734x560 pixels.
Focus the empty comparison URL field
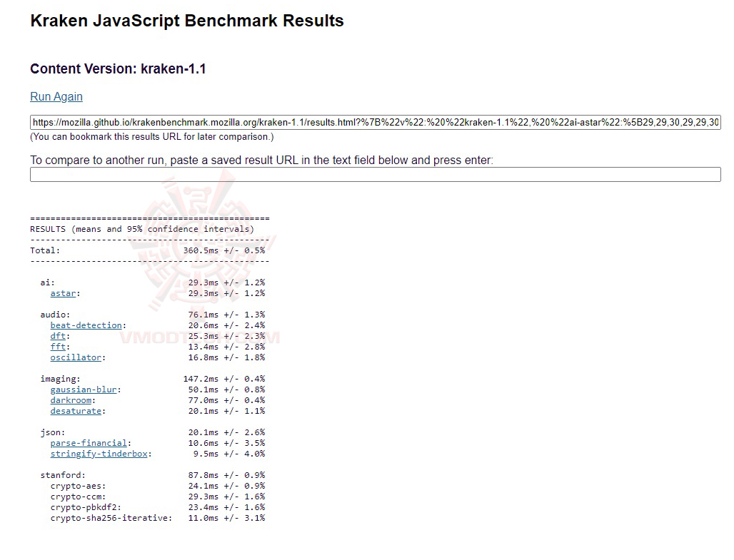(x=376, y=175)
